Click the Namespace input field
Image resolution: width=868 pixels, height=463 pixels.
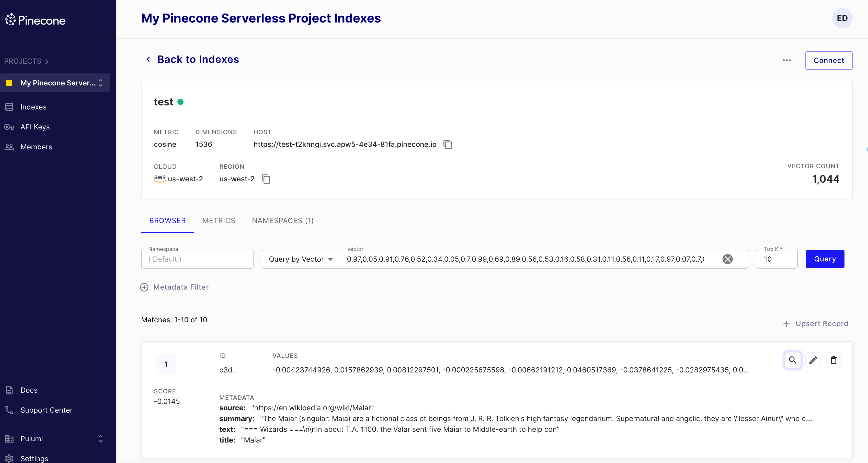[197, 259]
